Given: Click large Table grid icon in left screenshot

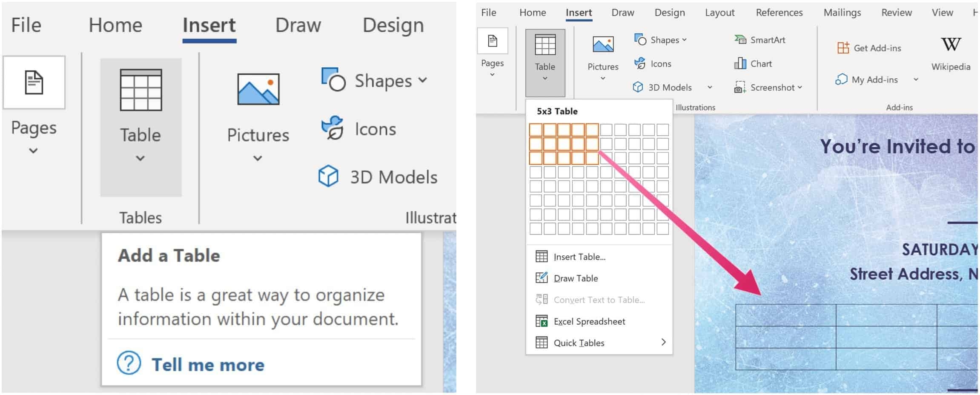Looking at the screenshot, I should [x=141, y=90].
